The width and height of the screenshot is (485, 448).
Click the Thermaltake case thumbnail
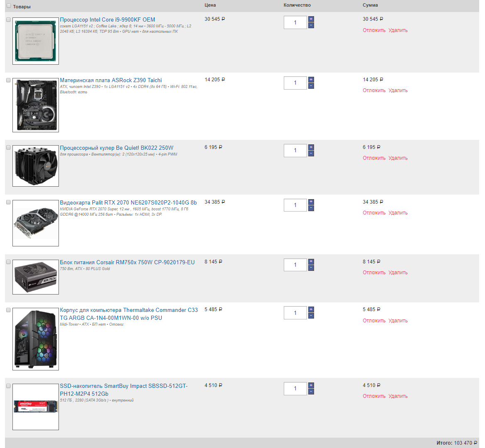tap(36, 339)
